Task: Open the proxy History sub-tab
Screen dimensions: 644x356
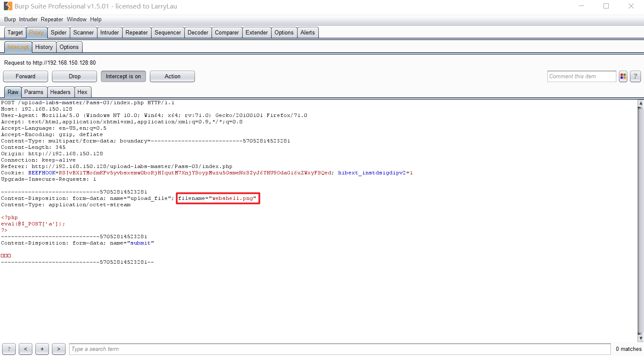Action: click(x=44, y=47)
